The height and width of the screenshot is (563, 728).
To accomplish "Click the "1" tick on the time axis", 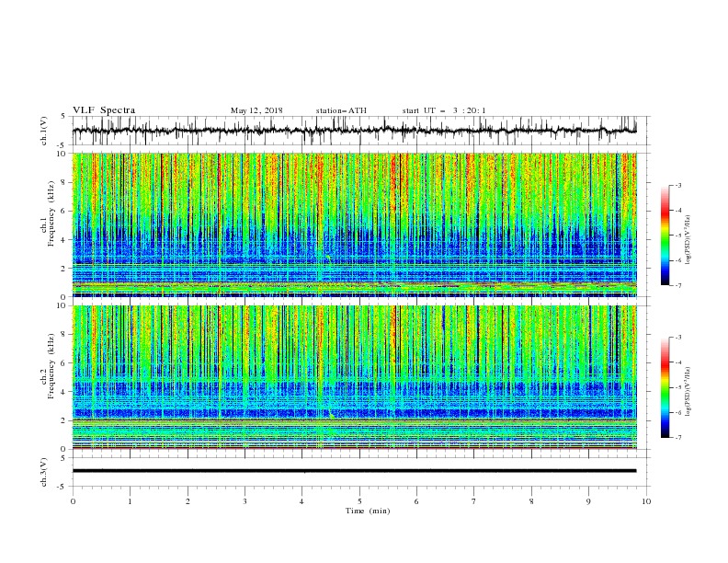I will coord(130,501).
